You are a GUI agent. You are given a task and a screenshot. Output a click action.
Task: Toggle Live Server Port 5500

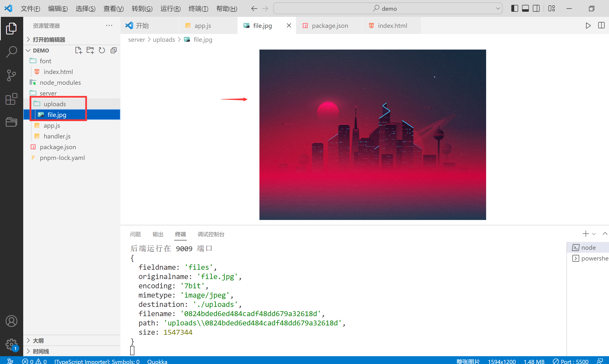click(571, 361)
